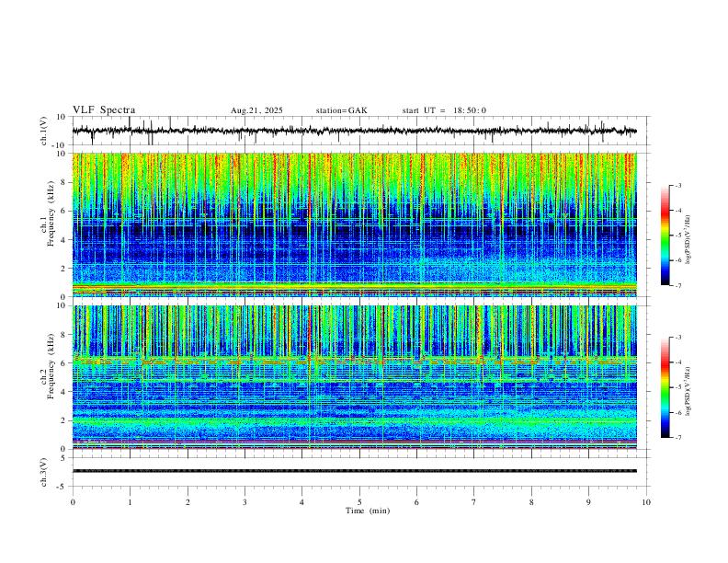Click the time axis tick label "7"

(474, 502)
